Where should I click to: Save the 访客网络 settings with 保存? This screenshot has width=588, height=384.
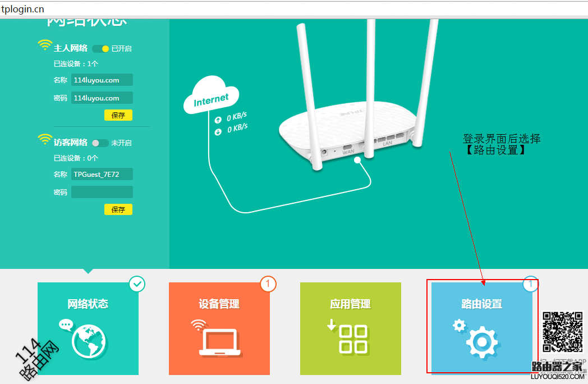(118, 209)
